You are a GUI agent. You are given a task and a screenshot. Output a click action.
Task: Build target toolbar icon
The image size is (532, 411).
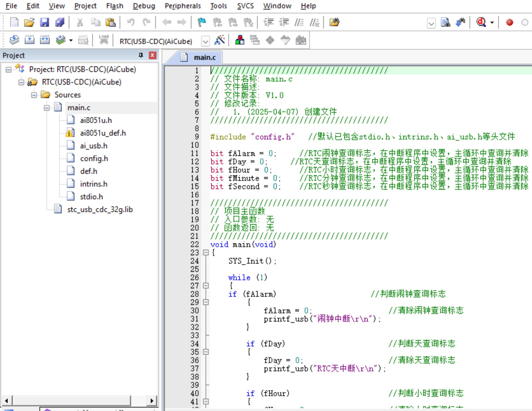(x=30, y=40)
